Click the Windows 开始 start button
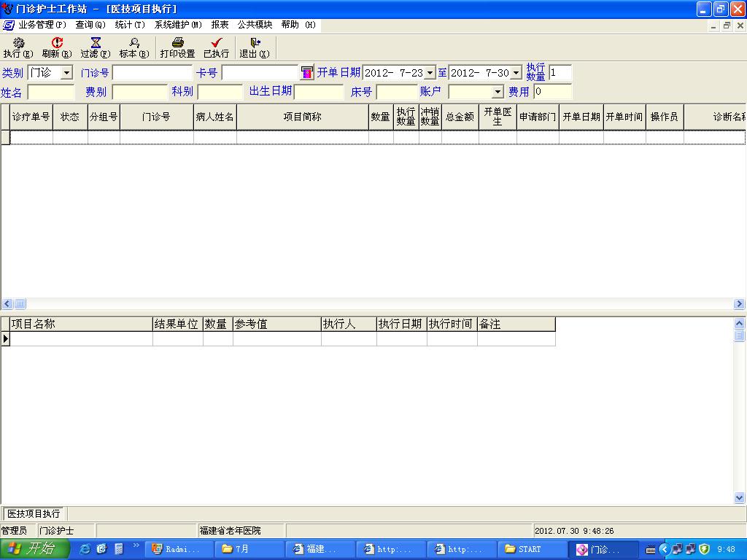The image size is (747, 560). [35, 549]
